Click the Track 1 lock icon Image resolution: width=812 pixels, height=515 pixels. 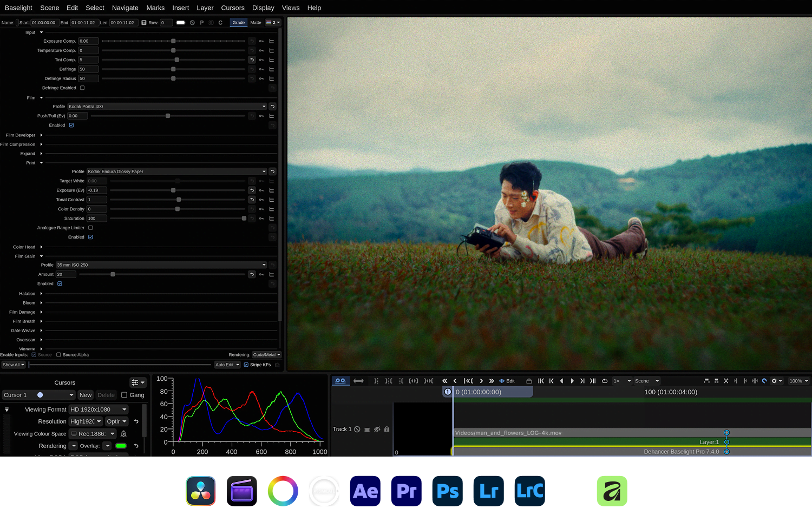tap(387, 430)
